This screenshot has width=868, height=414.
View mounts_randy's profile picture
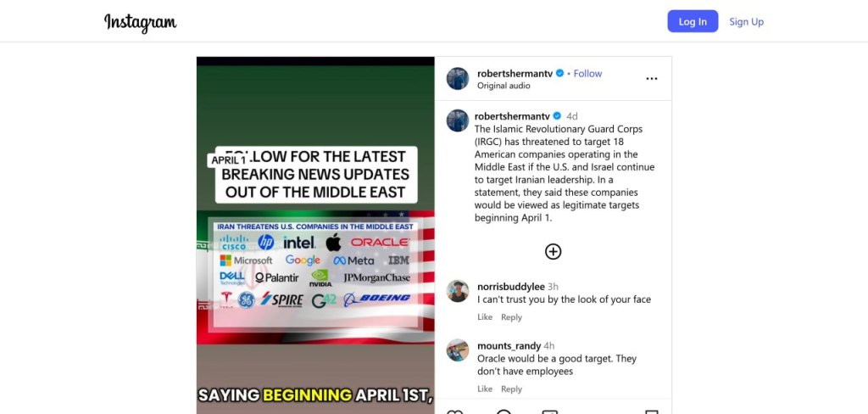pos(458,350)
